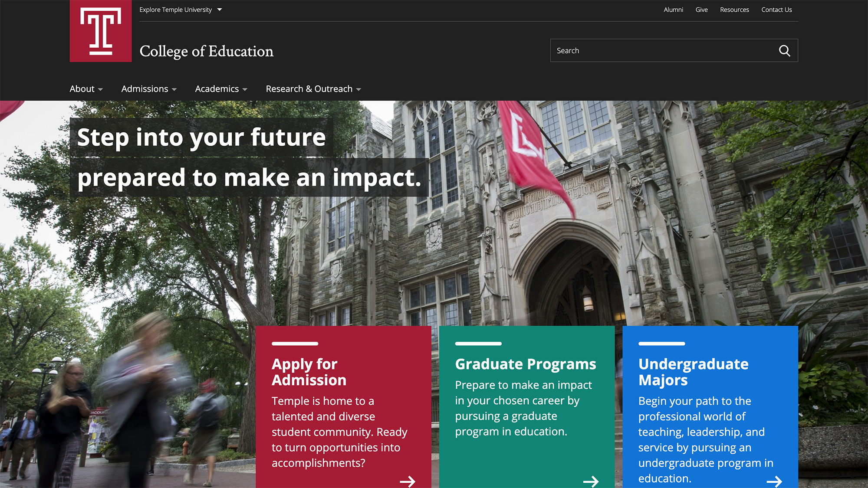Open the Undergraduate Majors heading
868x488 pixels.
click(693, 372)
